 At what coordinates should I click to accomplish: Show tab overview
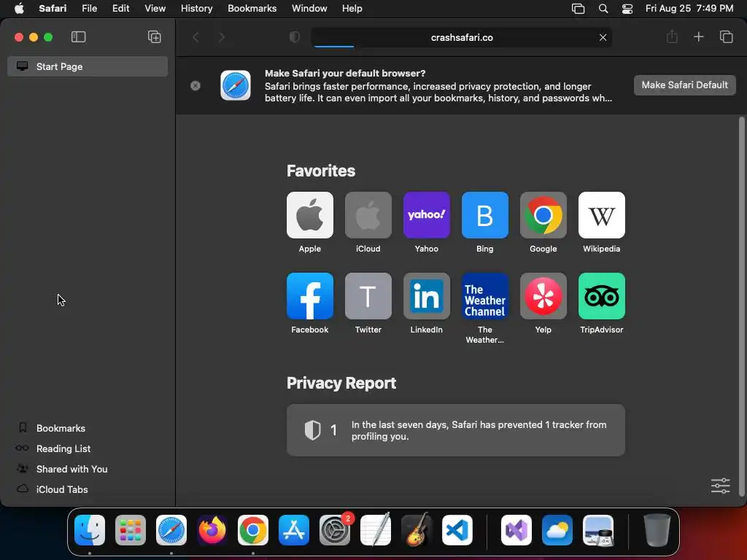726,36
